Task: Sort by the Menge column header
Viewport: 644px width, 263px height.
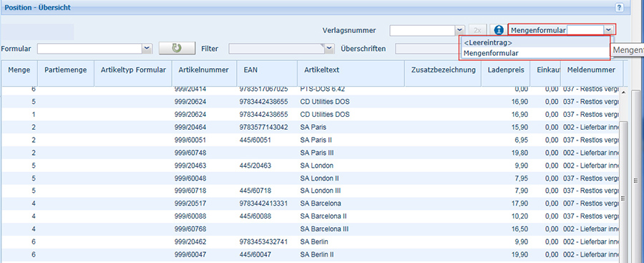Action: point(19,74)
